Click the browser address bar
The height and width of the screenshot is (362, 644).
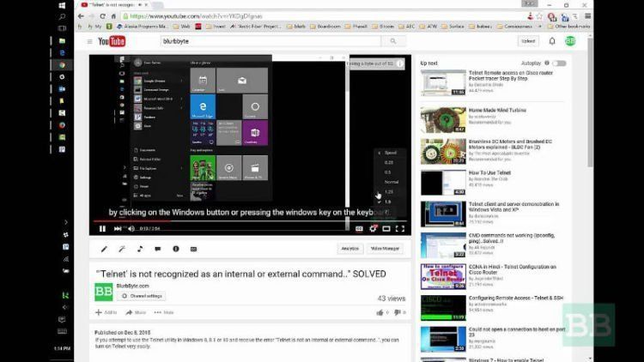coord(325,16)
